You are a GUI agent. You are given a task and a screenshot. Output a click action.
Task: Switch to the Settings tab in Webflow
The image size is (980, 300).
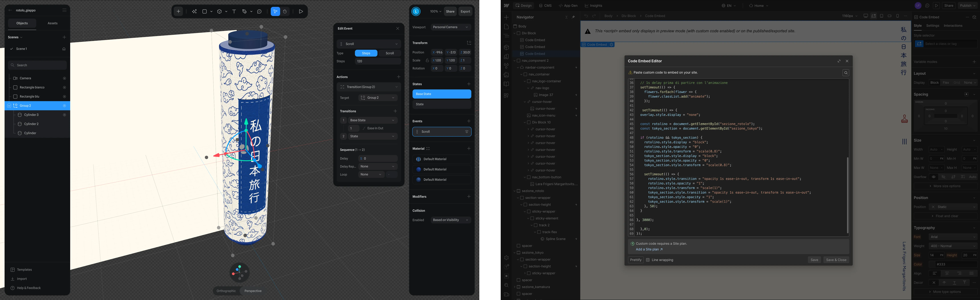pos(932,26)
